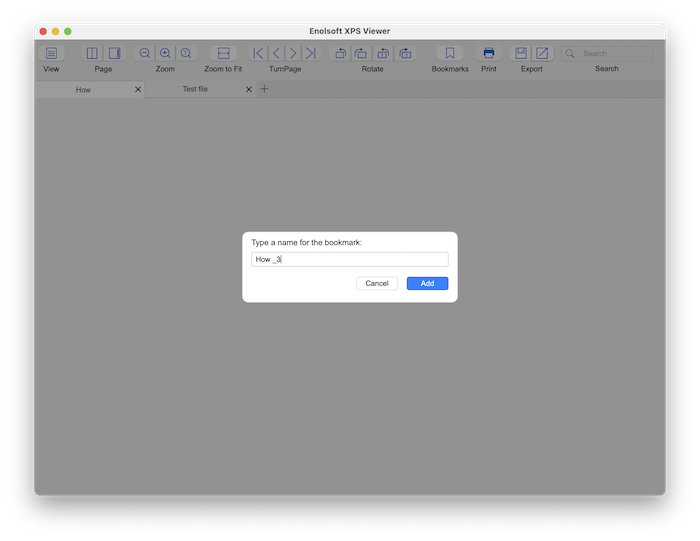
Task: Close the How tab
Action: coord(138,90)
